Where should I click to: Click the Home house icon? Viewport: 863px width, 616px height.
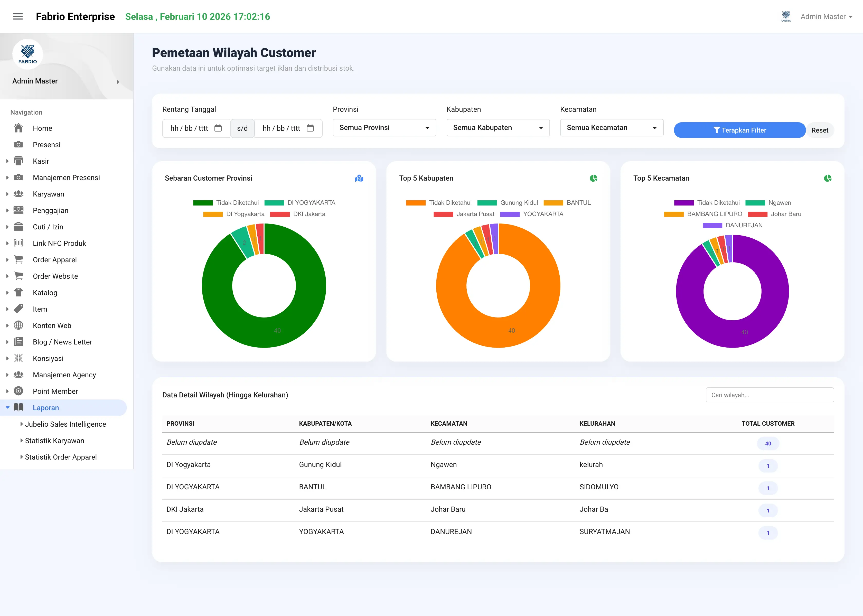coord(18,128)
